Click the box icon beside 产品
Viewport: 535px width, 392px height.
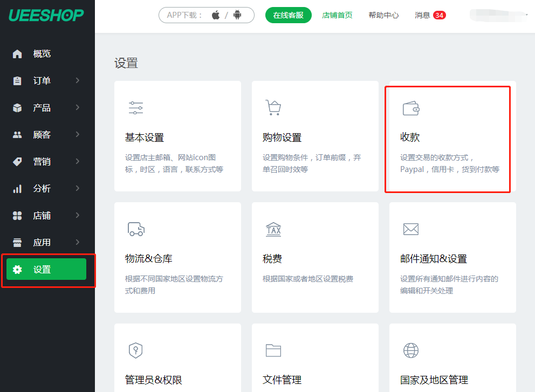point(17,107)
